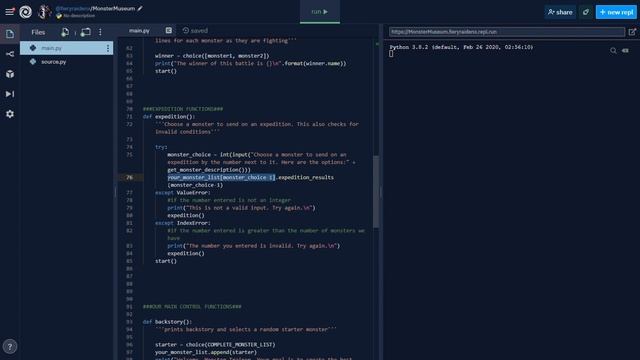The height and width of the screenshot is (360, 640).
Task: Click the Python console prompt cursor
Action: tap(391, 54)
